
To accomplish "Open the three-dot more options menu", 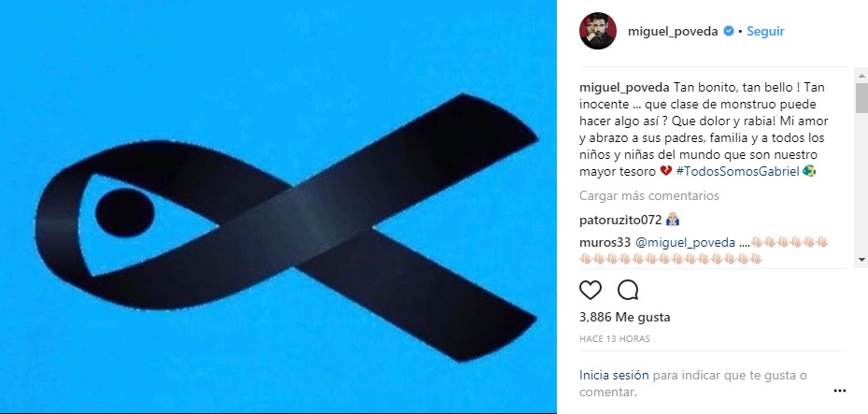I will (x=839, y=391).
